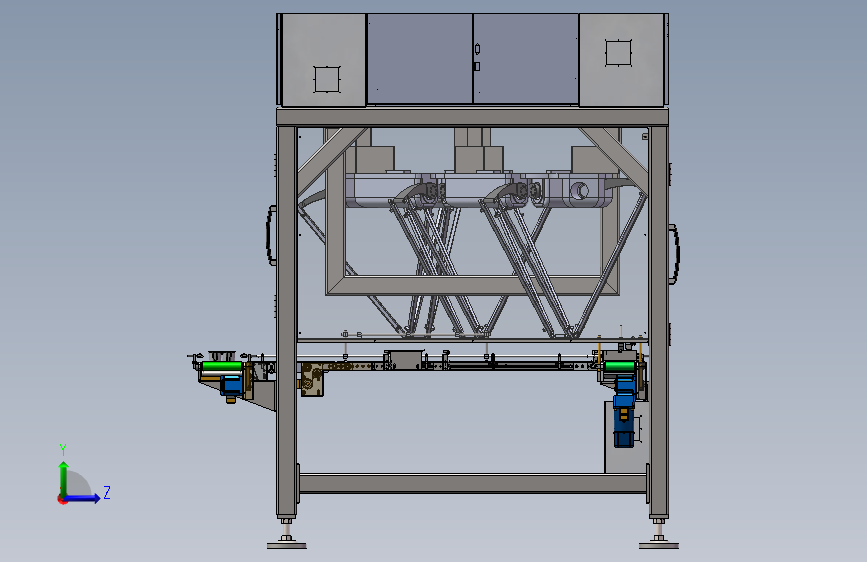Select the left cabinet door of top enclosure
This screenshot has width=867, height=562.
(x=420, y=59)
